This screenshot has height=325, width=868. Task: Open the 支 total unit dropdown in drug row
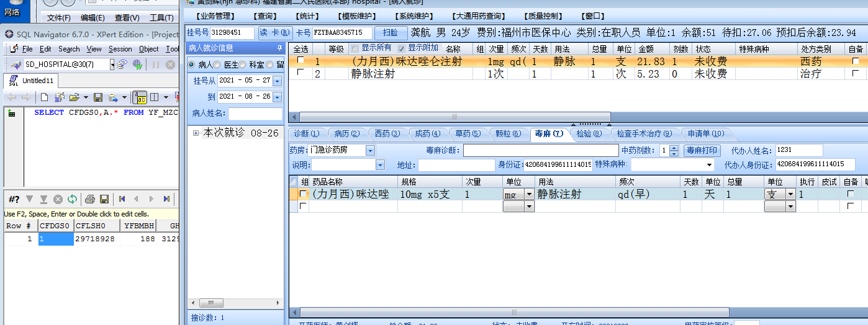[791, 194]
